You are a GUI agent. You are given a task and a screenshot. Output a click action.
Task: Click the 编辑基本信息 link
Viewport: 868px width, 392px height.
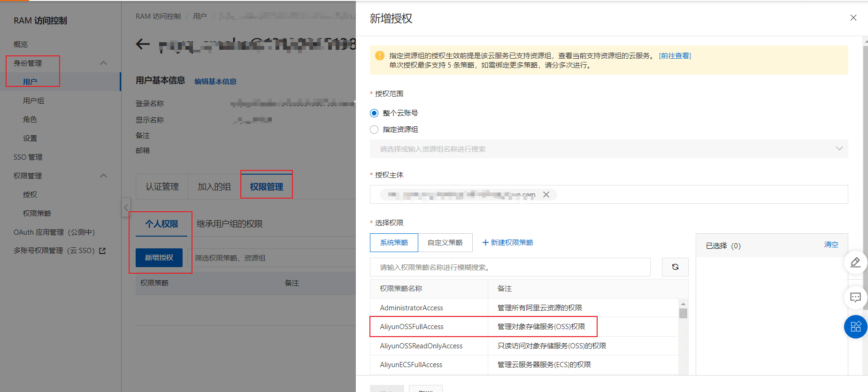(x=215, y=81)
